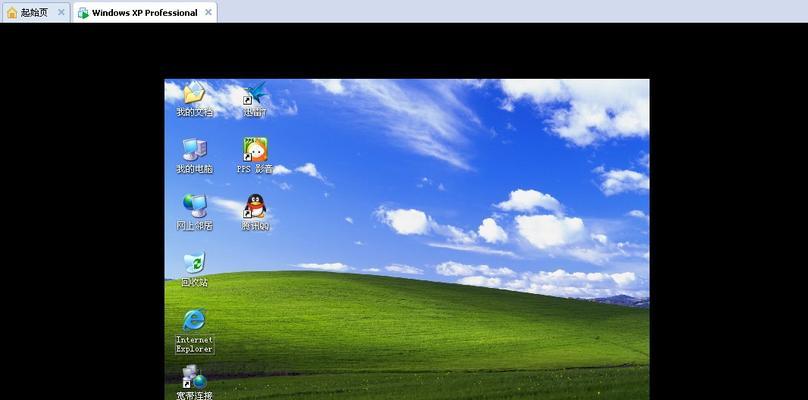
Task: Click the 宽带连接 label text
Action: (194, 395)
